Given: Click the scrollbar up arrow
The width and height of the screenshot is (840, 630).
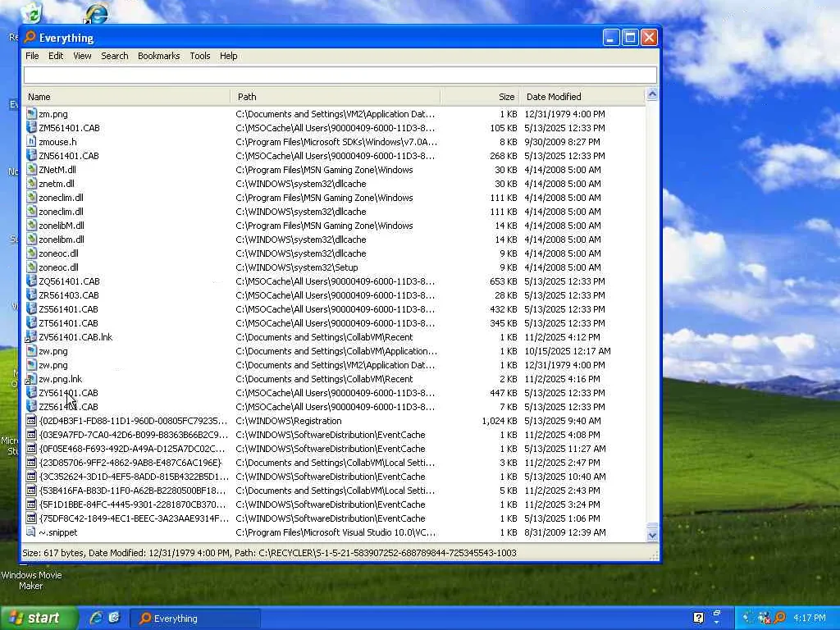Looking at the screenshot, I should pos(652,94).
